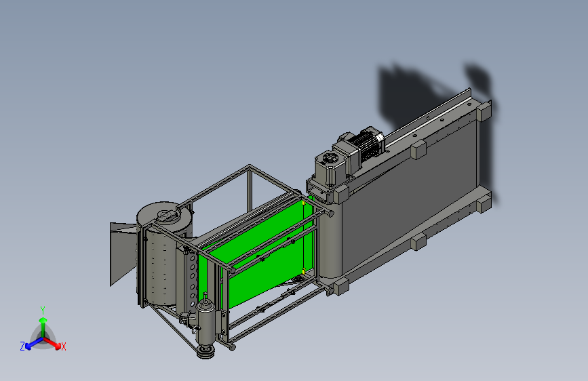588x381 pixels.
Task: Select the flat chute plate beside drum
Action: [123, 252]
